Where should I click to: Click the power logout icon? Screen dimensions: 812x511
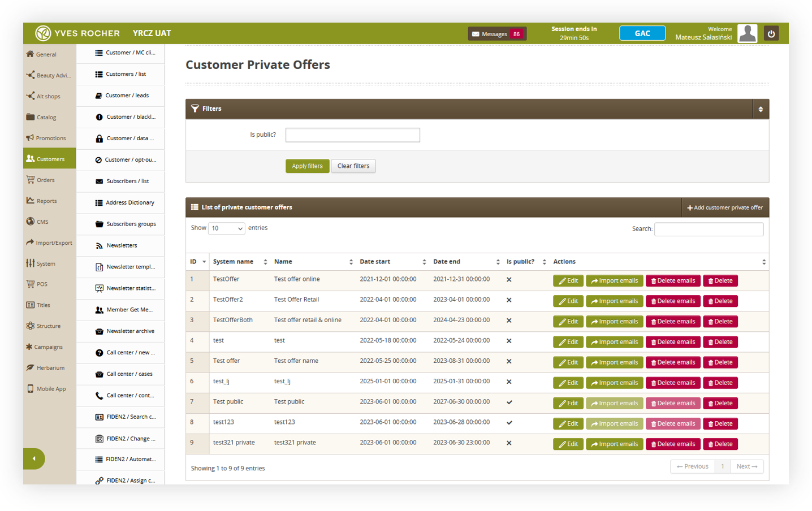click(x=771, y=33)
